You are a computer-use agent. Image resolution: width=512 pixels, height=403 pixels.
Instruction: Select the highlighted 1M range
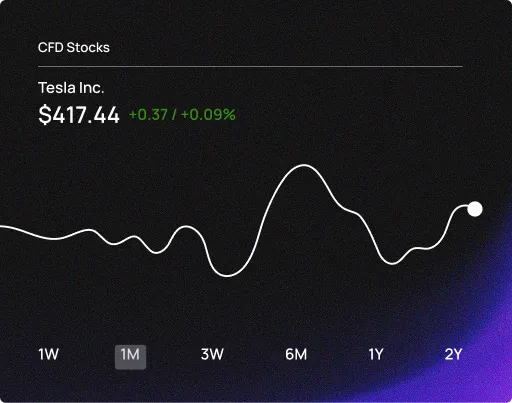coord(130,357)
